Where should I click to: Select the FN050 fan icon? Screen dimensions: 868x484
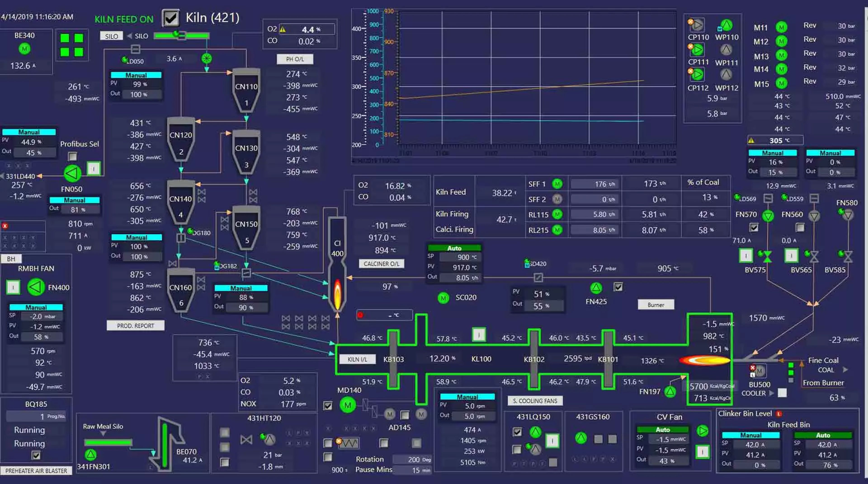coord(72,174)
